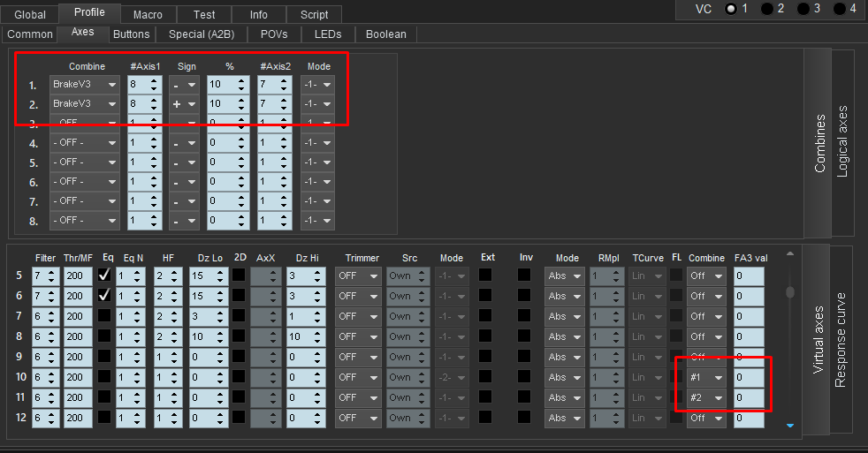Open the Sign dropdown in row 2
This screenshot has width=868, height=453.
[x=184, y=104]
